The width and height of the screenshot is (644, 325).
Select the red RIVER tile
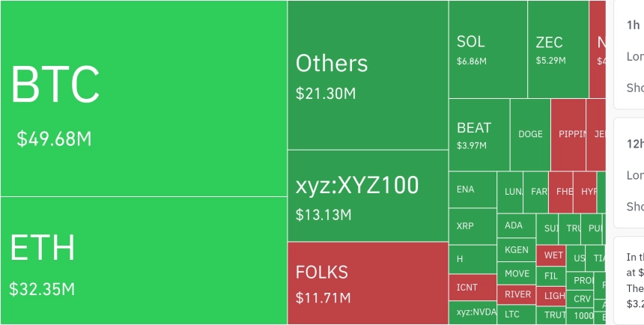[517, 294]
